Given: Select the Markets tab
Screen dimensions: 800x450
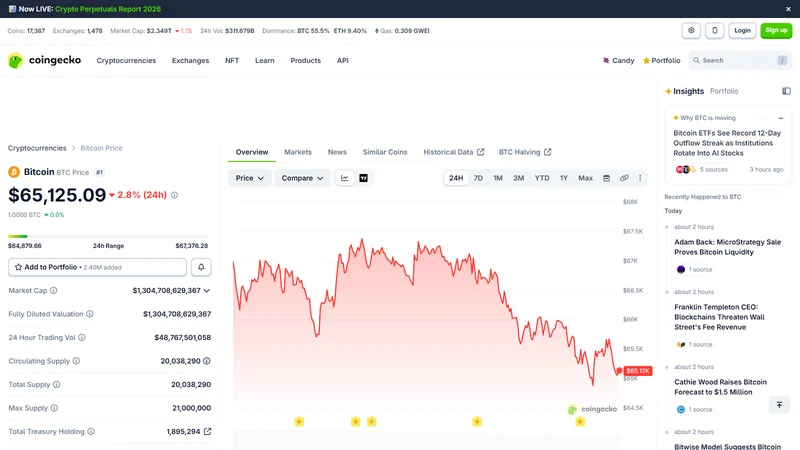Looking at the screenshot, I should (297, 152).
